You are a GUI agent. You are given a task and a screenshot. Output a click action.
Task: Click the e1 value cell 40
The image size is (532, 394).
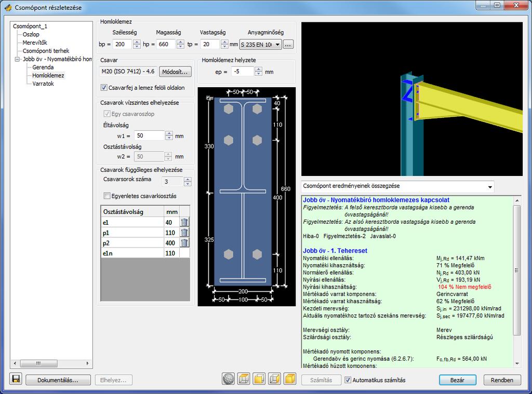tap(172, 222)
